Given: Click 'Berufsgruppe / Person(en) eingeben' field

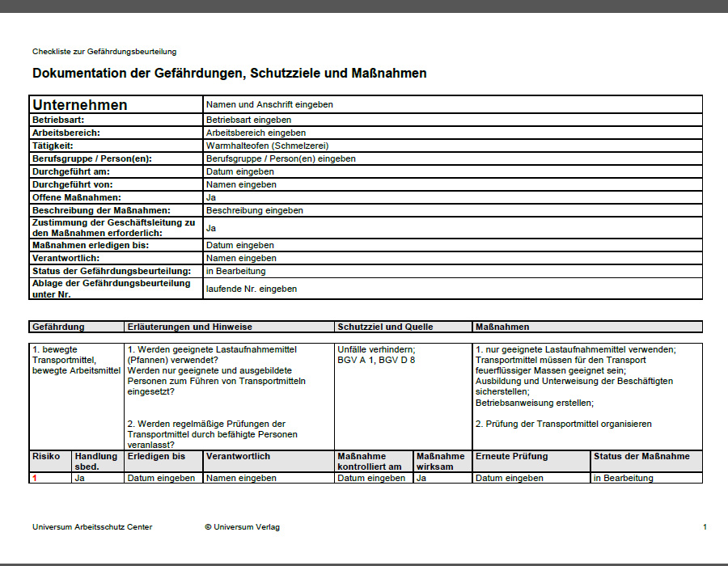Looking at the screenshot, I should pyautogui.click(x=453, y=158).
